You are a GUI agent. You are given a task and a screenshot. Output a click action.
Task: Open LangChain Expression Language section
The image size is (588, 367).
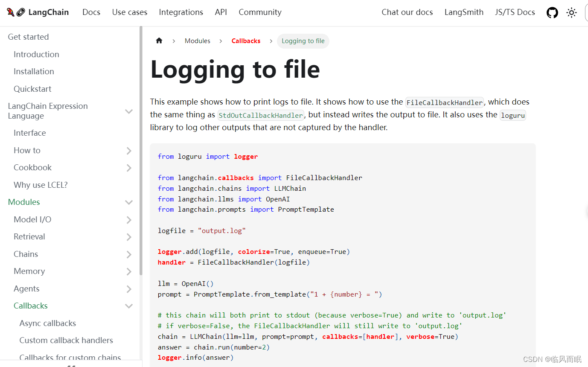pos(48,111)
